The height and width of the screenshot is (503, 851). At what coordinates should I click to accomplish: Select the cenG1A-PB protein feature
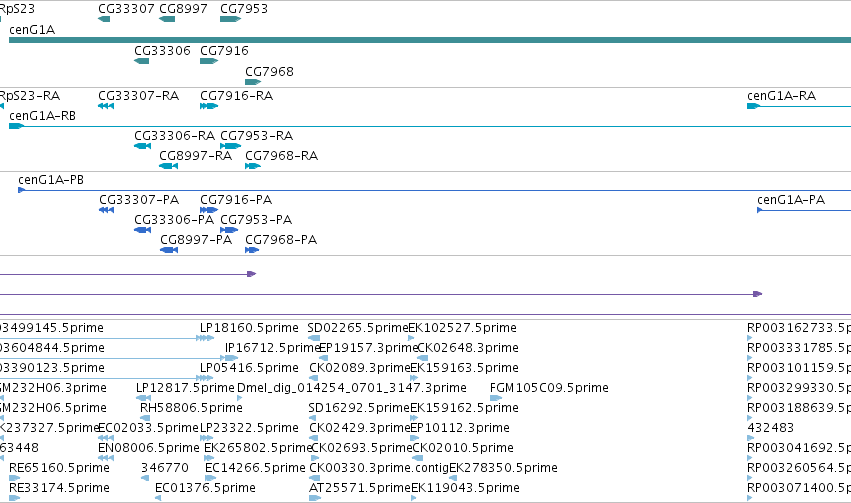click(x=50, y=180)
